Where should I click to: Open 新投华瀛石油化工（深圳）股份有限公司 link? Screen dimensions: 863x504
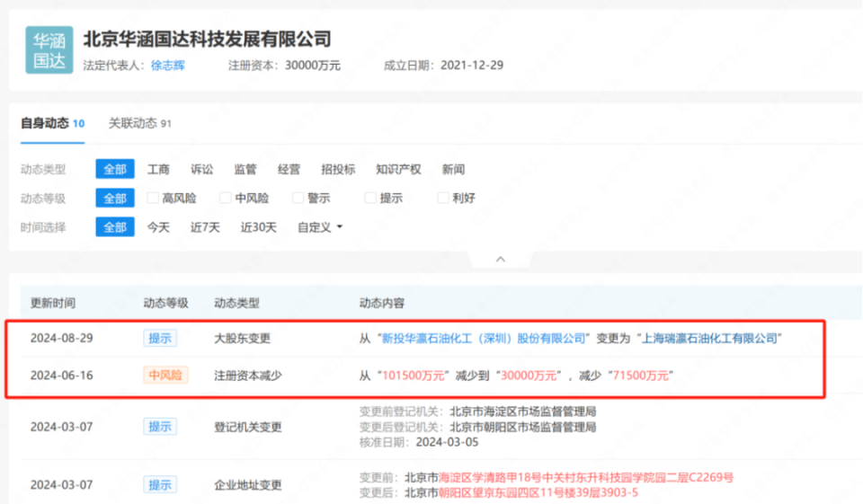(x=484, y=339)
